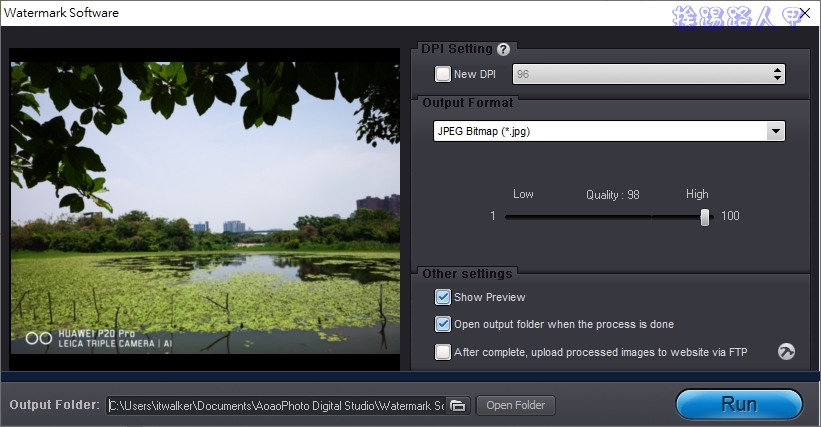821x427 pixels.
Task: Open the DPI Setting help icon
Action: tap(503, 49)
